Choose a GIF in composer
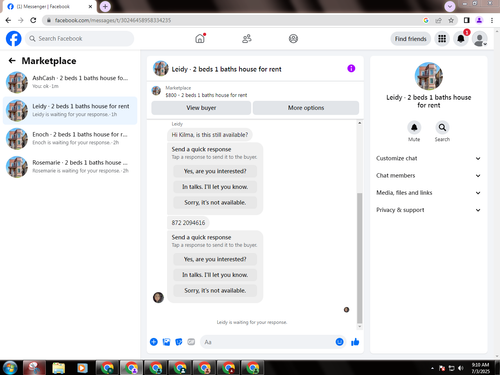 (x=191, y=342)
